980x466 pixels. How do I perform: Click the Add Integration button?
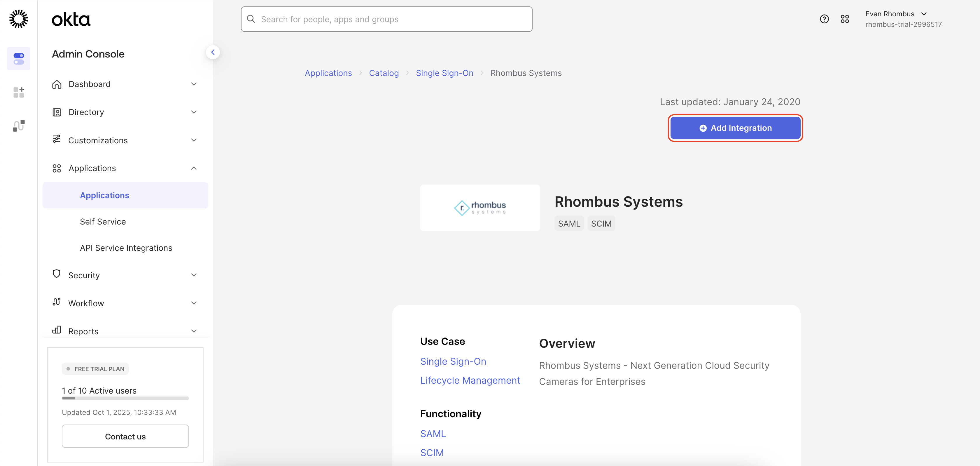coord(735,128)
